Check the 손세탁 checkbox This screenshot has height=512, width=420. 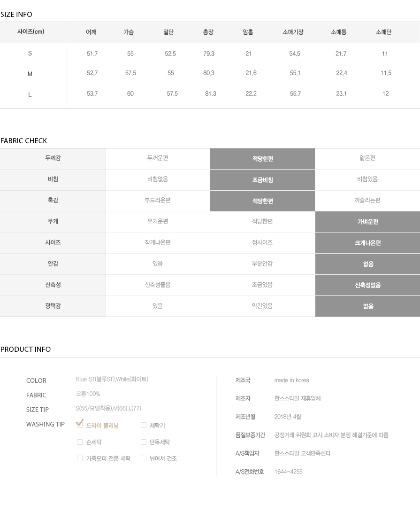point(80,442)
